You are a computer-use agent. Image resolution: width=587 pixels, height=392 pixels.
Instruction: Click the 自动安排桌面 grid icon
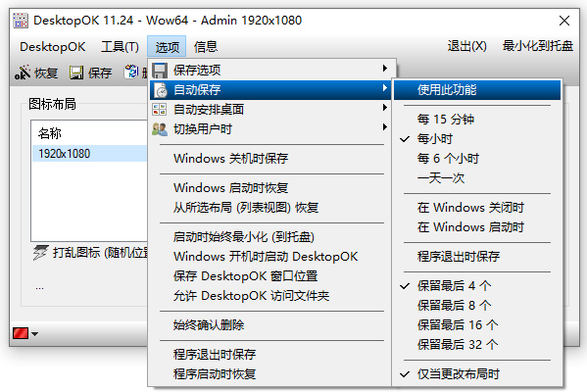click(160, 110)
